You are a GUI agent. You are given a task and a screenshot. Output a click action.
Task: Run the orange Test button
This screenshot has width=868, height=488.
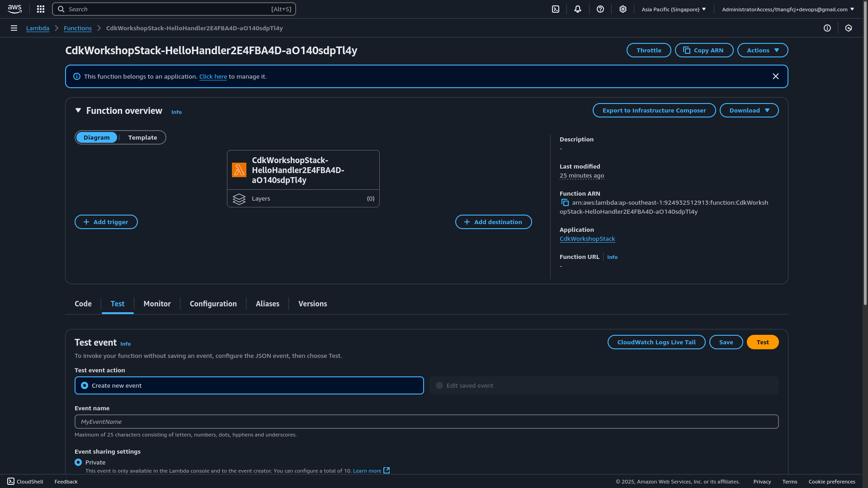763,342
